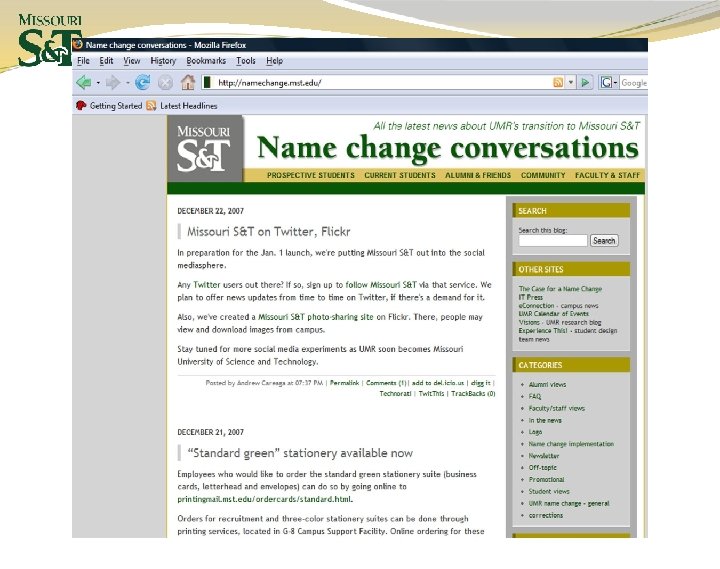Open the follow Missouri S&T link
Screen dimensions: 720x569
(381, 285)
